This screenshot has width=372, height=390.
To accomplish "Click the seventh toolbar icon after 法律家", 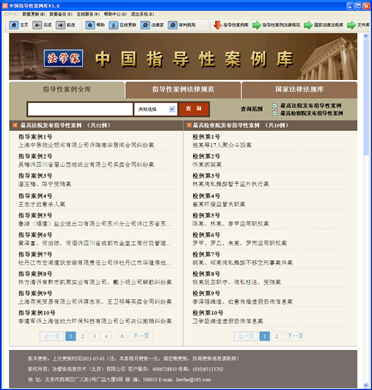I will [x=173, y=25].
